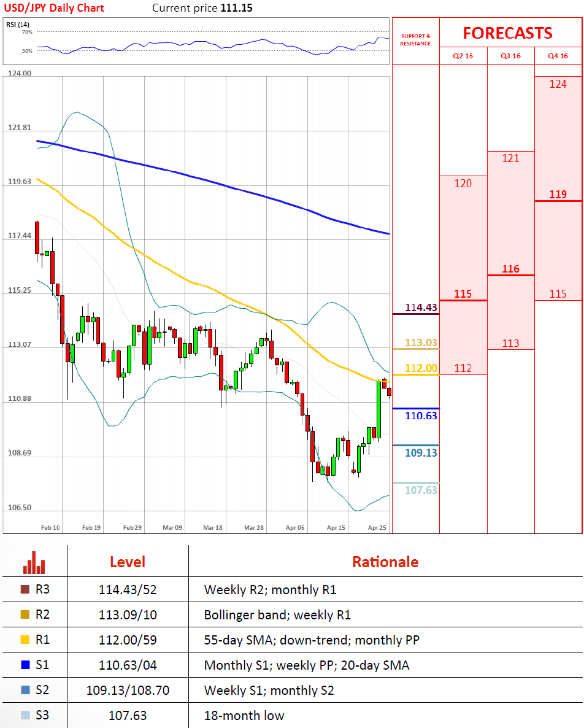The height and width of the screenshot is (728, 584).
Task: Click the bold Q4 16 median forecast 119
Action: [x=558, y=194]
